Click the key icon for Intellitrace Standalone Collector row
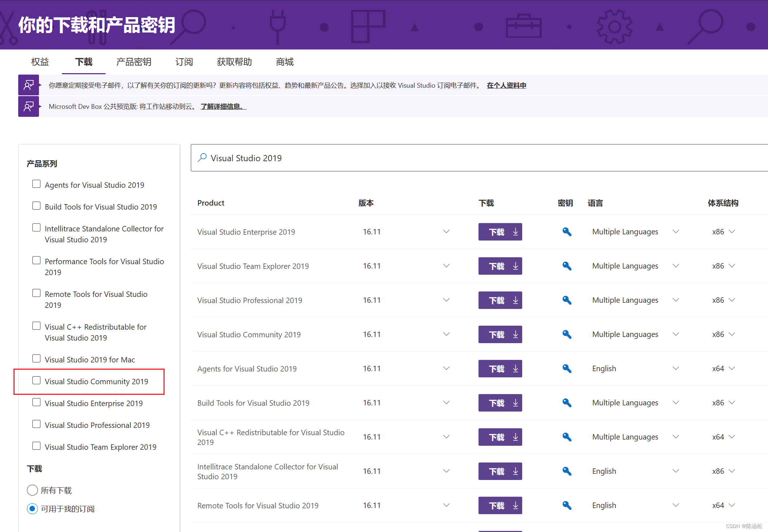The width and height of the screenshot is (768, 532). point(567,471)
